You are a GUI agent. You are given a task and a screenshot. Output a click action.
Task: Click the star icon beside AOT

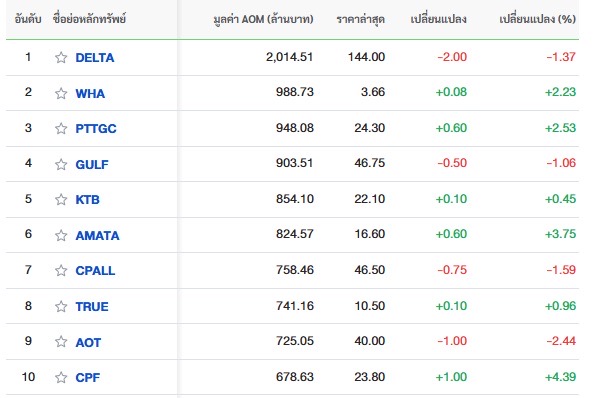(x=61, y=341)
